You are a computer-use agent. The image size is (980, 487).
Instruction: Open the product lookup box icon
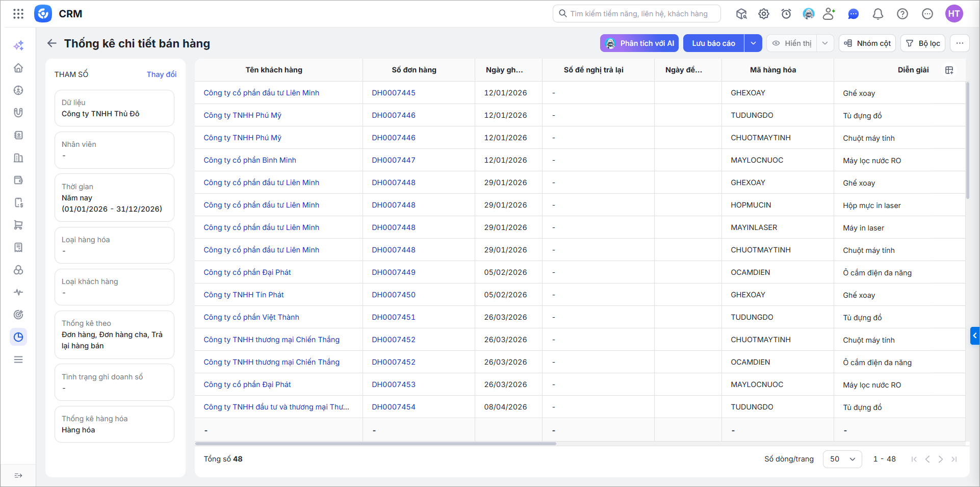(741, 14)
